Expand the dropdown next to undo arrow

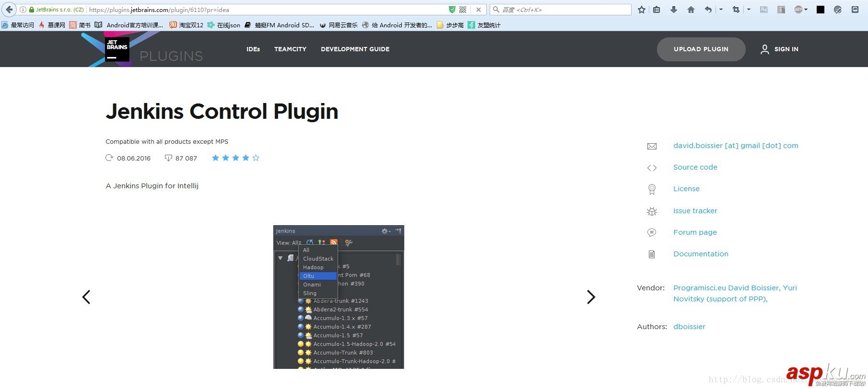point(721,10)
